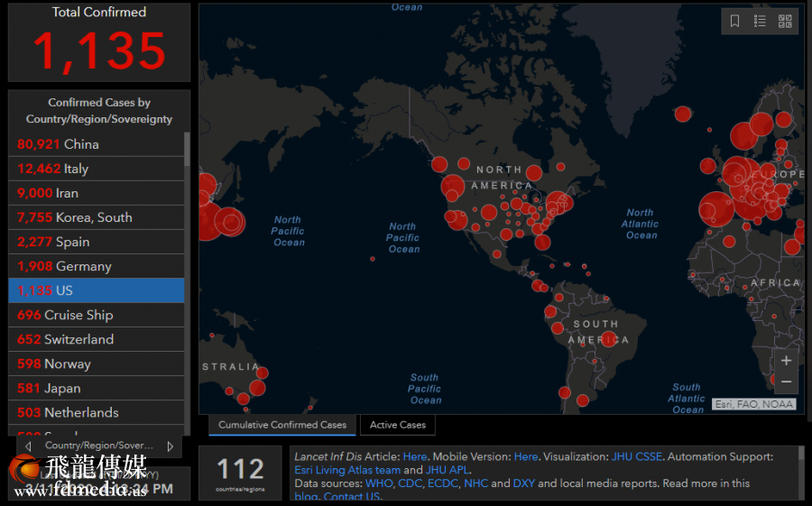This screenshot has width=812, height=506.
Task: Follow the WHO data source link
Action: click(378, 483)
